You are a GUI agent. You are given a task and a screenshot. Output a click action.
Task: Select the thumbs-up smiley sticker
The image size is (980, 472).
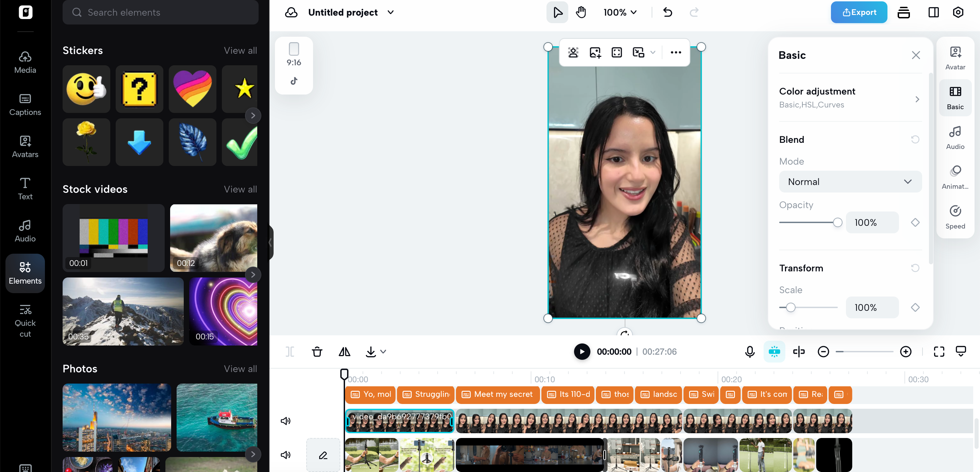point(86,89)
